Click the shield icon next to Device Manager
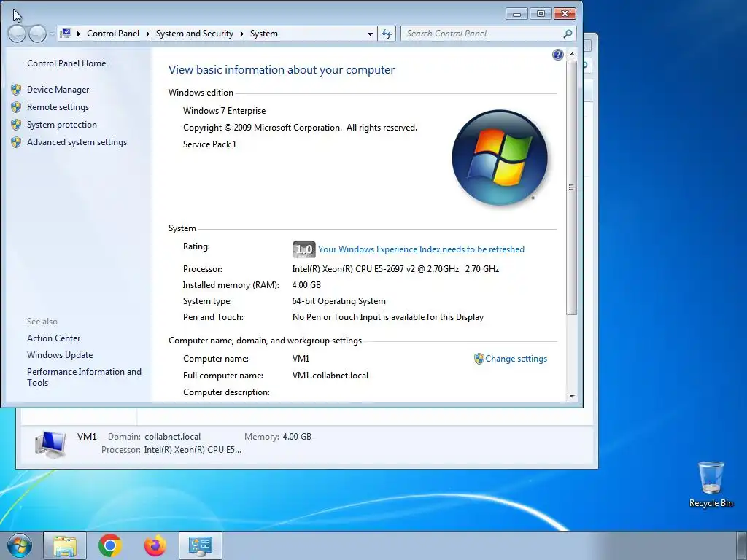This screenshot has height=560, width=747. [16, 90]
